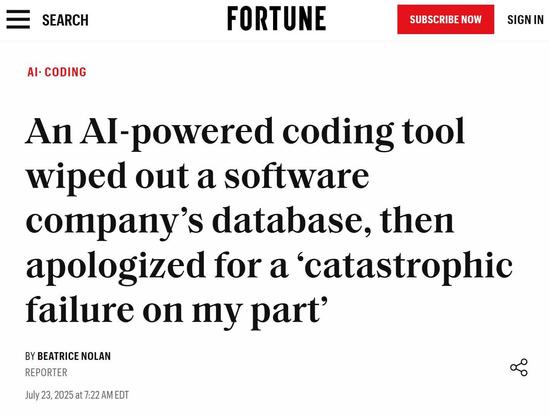Viewport: 550px width, 418px height.
Task: Open the CODING category tag
Action: click(65, 72)
